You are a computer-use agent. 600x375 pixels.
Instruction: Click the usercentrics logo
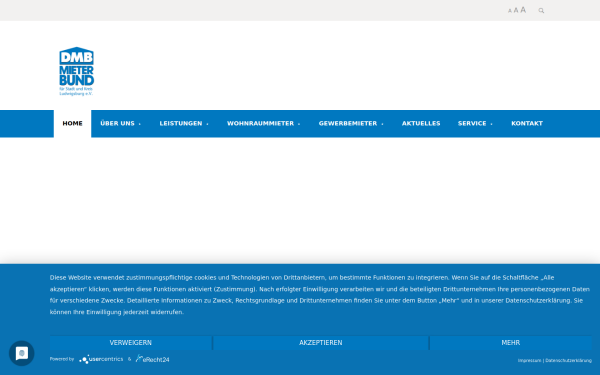[101, 359]
